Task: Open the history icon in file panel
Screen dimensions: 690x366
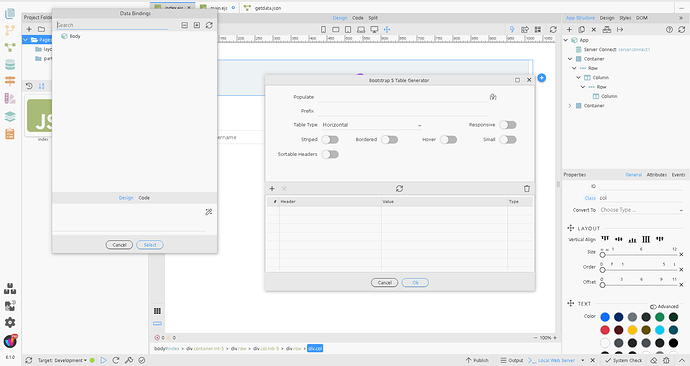Action: tap(29, 86)
